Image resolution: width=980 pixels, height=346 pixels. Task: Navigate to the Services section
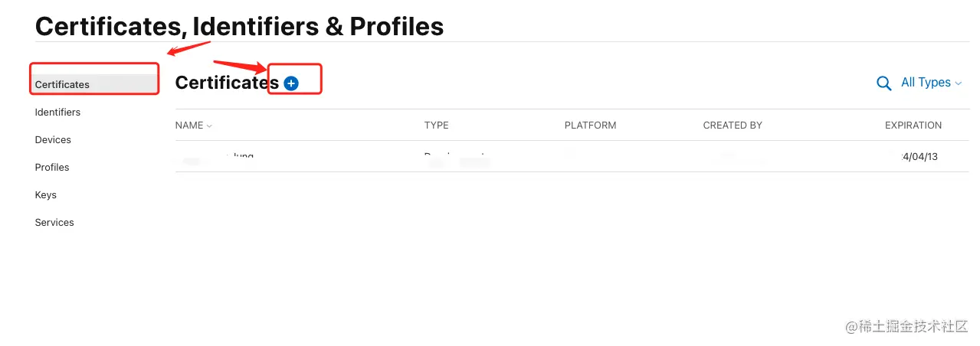[54, 222]
